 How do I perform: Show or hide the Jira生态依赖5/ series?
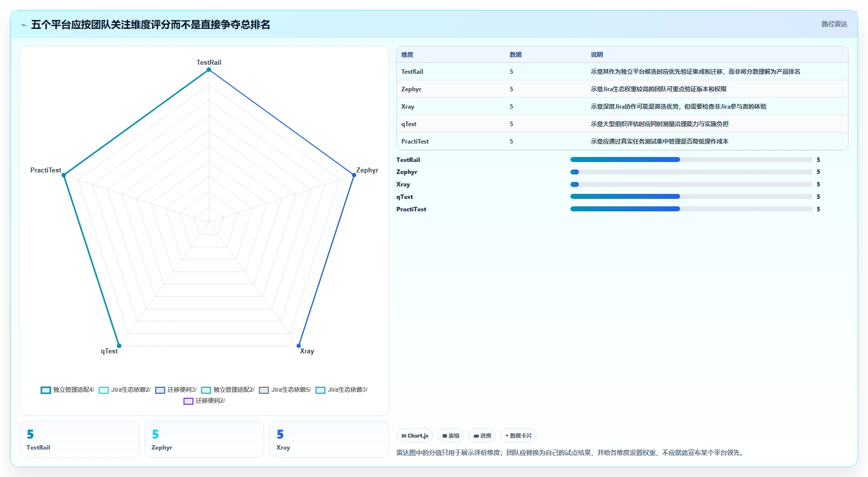click(x=285, y=390)
